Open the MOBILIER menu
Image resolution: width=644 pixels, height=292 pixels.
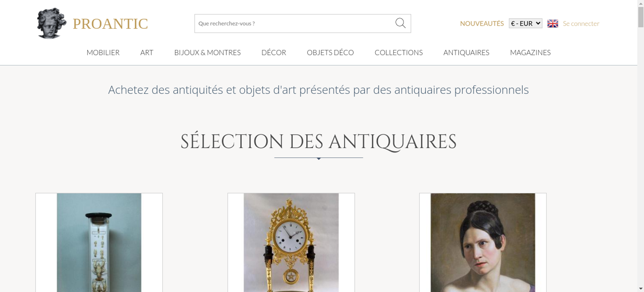click(x=103, y=52)
